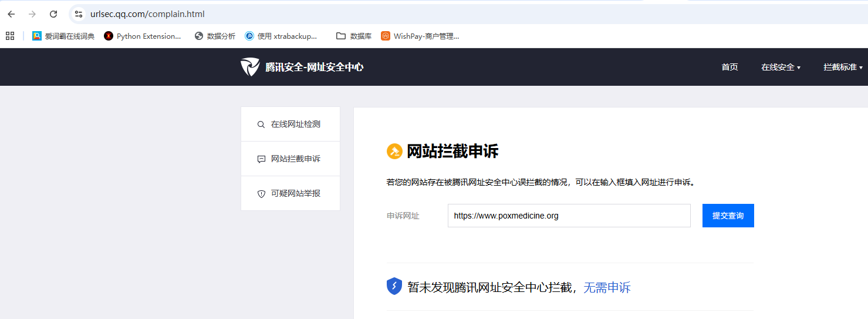Expand the 拦截标准 navigation dropdown
Image resolution: width=868 pixels, height=319 pixels.
pyautogui.click(x=843, y=67)
